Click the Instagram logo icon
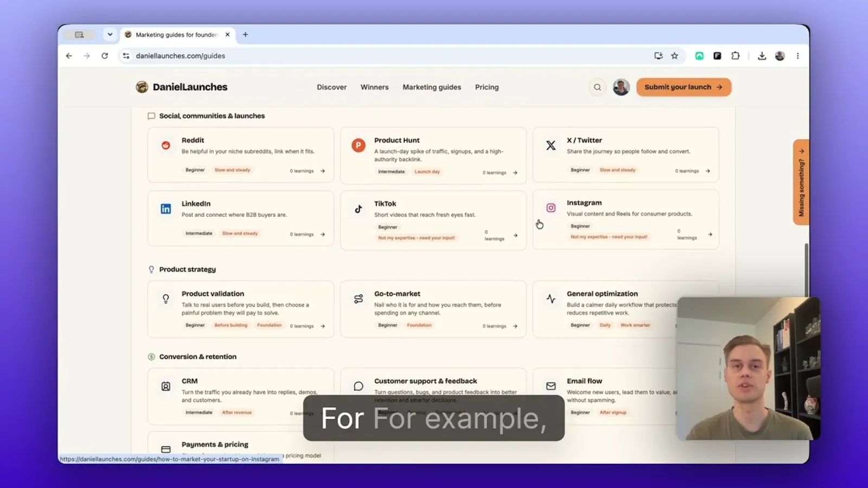This screenshot has width=868, height=488. click(551, 208)
